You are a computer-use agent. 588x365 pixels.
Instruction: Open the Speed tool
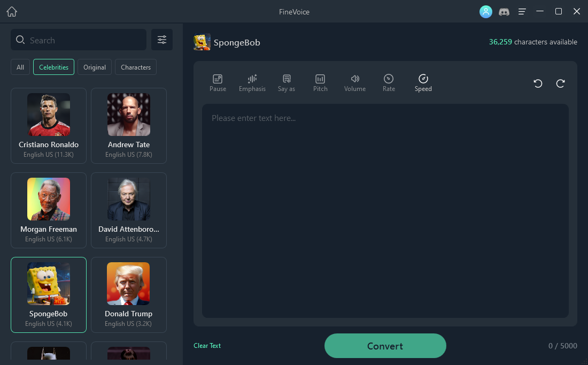tap(423, 83)
